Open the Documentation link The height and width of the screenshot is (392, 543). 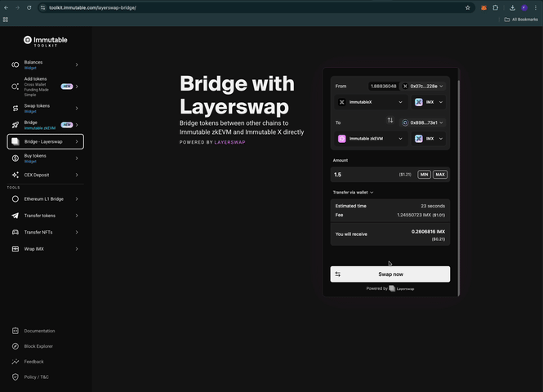(39, 331)
